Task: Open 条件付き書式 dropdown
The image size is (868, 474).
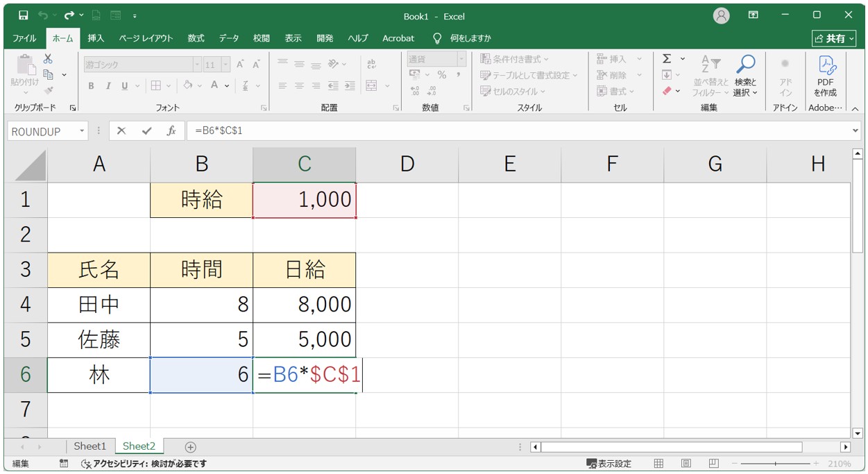Action: click(x=514, y=59)
